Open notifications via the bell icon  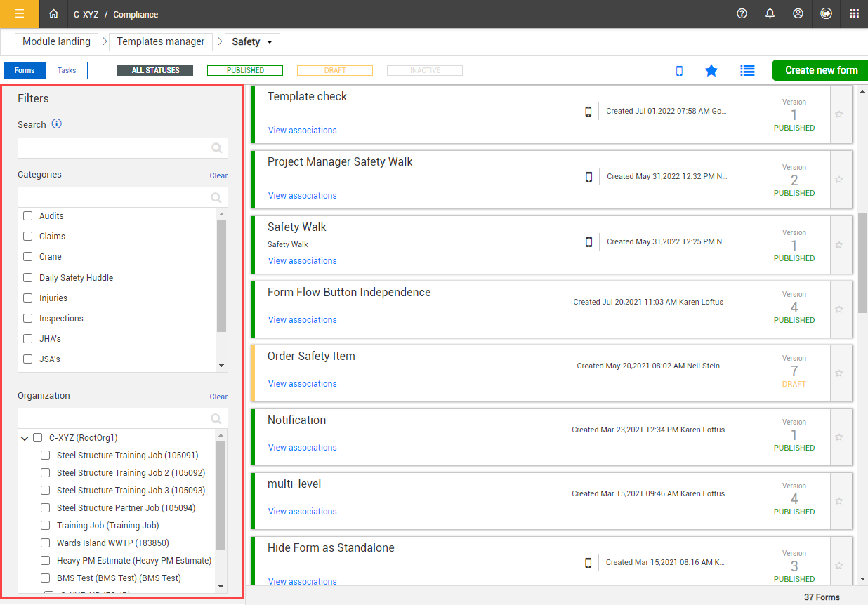[770, 14]
